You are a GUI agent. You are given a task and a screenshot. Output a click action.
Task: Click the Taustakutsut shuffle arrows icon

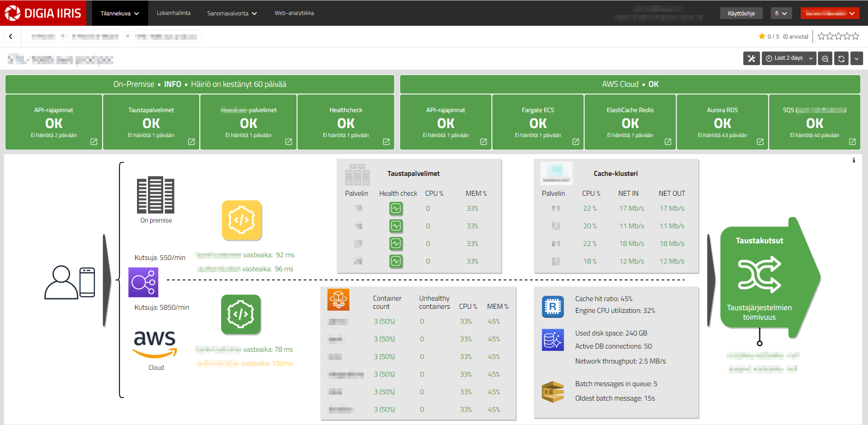click(x=759, y=274)
